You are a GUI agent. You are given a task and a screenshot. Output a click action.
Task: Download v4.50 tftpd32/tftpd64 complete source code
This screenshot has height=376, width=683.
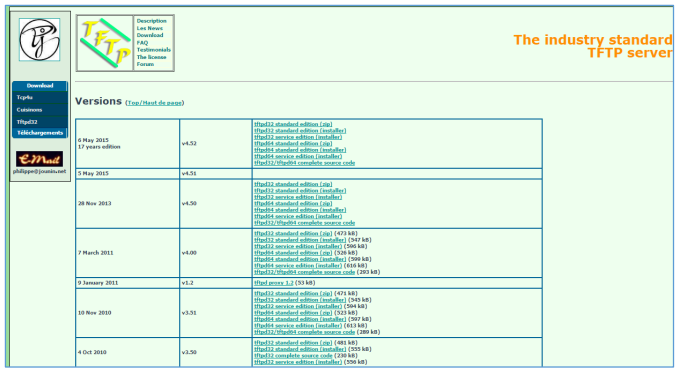(304, 223)
